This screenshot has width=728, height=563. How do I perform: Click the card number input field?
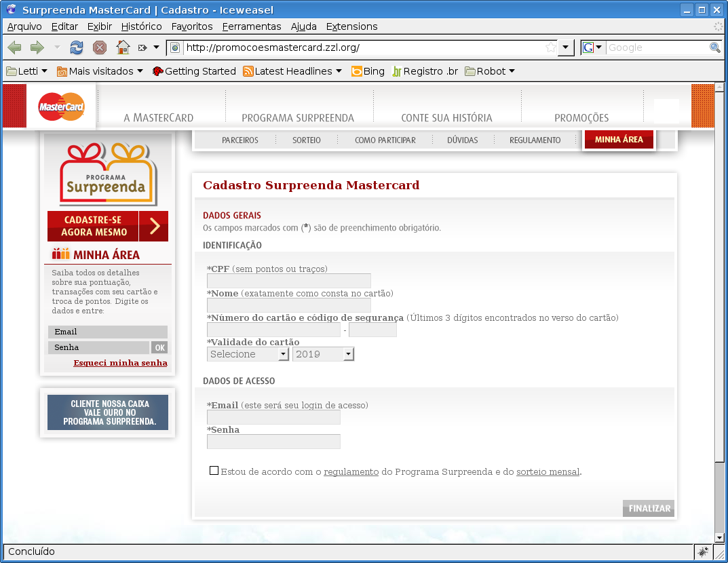coord(273,330)
